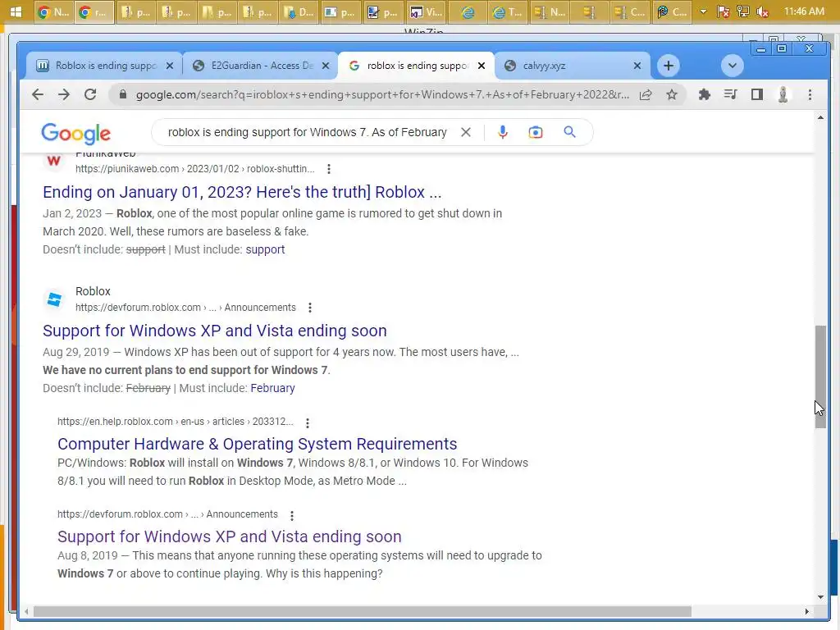Screen dimensions: 840x630
Task: Reload the current Google search page
Action: click(90, 95)
